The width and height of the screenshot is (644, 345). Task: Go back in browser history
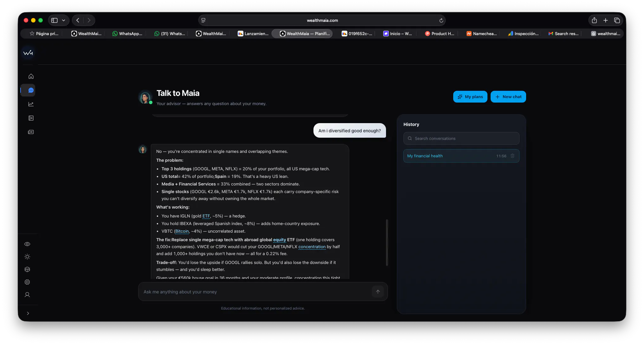[78, 20]
